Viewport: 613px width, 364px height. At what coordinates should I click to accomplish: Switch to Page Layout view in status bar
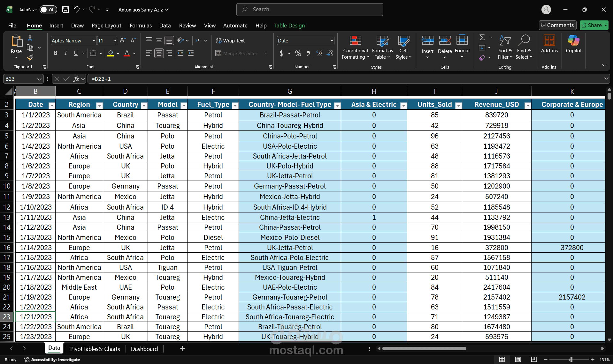click(x=518, y=360)
